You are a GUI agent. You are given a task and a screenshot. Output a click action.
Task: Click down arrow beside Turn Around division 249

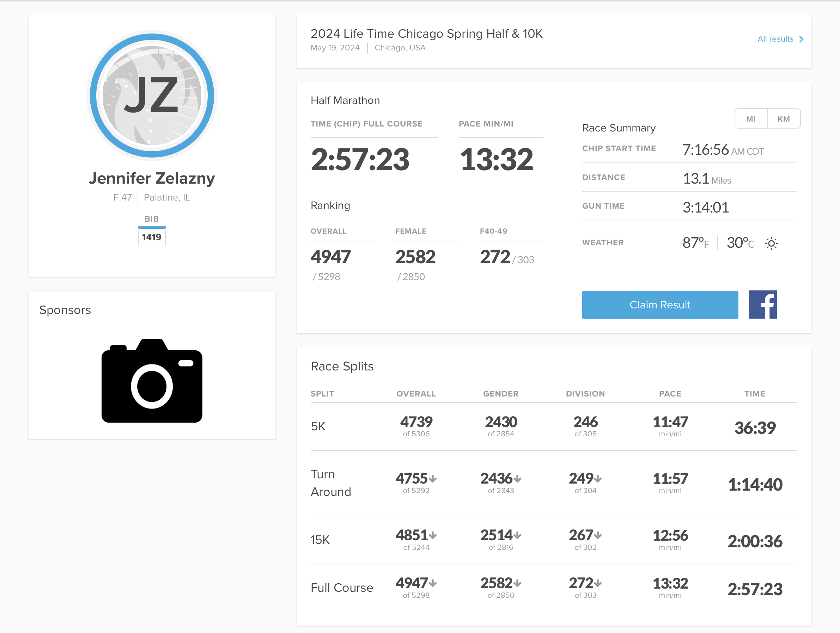point(598,479)
